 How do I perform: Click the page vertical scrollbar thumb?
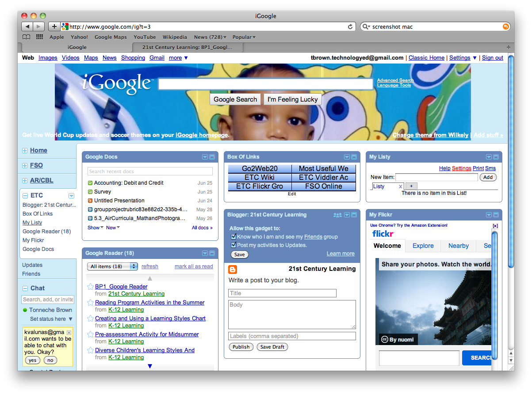tap(511, 161)
